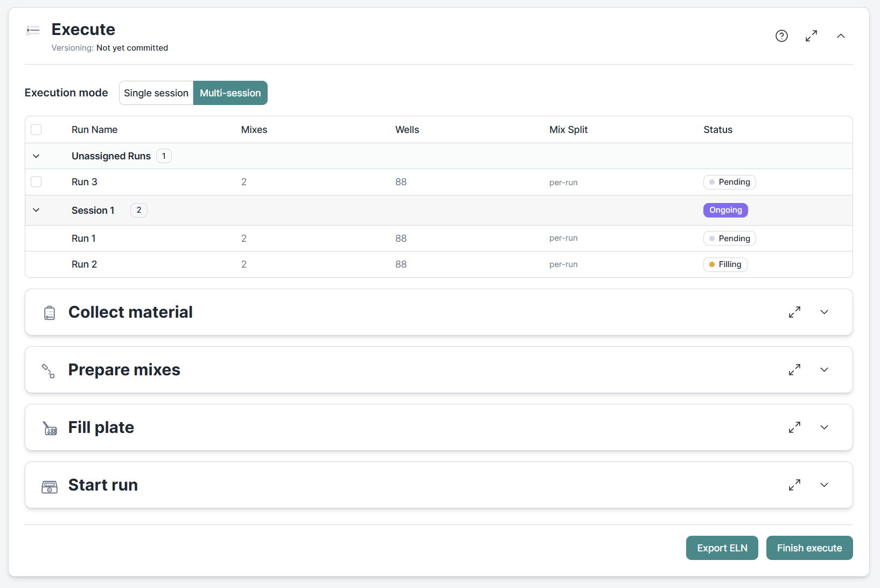Image resolution: width=880 pixels, height=588 pixels.
Task: Select the Collect material clipboard icon
Action: [x=50, y=313]
